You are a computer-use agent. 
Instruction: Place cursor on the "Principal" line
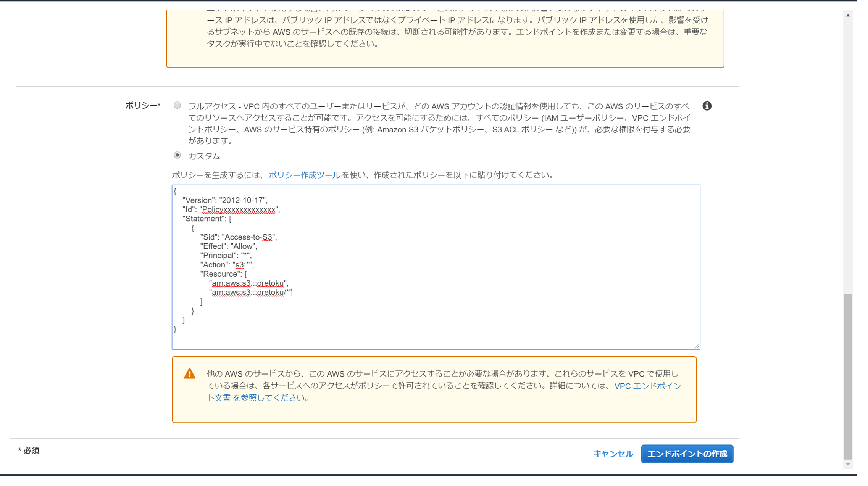pyautogui.click(x=225, y=256)
